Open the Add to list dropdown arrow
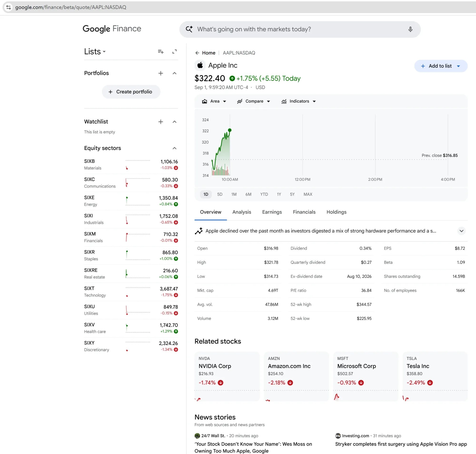 (458, 66)
